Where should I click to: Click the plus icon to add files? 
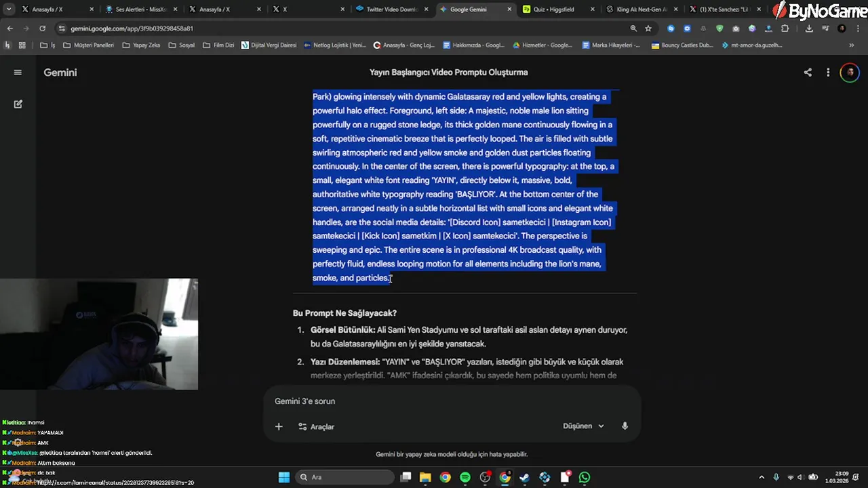click(x=279, y=426)
